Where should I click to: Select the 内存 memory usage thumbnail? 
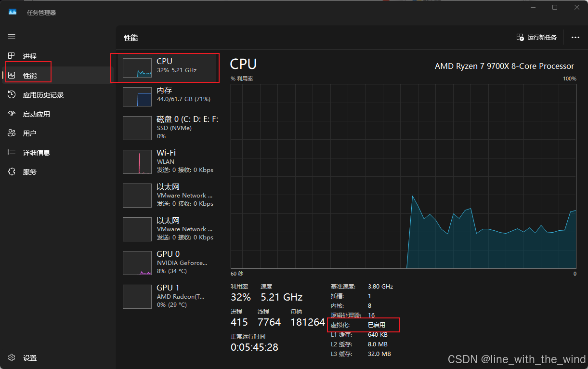(137, 96)
